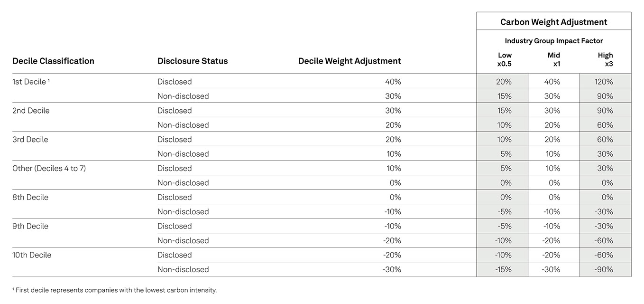Viewport: 644px width, 304px height.
Task: Select the -15% cell in Low column
Action: [503, 269]
